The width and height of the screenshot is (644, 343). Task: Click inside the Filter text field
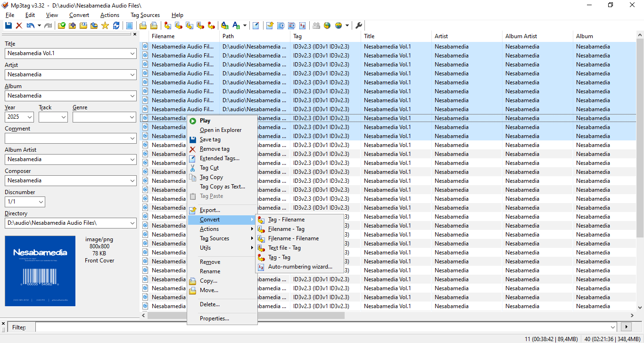[x=321, y=327]
